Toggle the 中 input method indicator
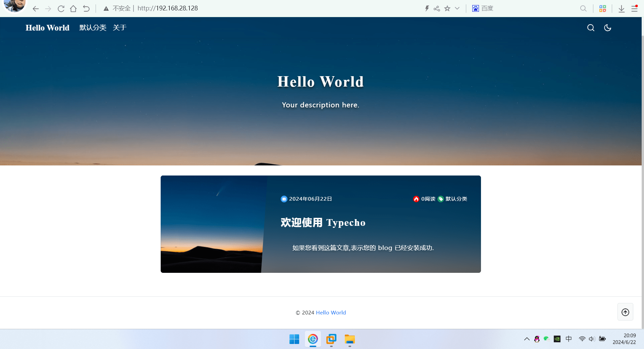This screenshot has width=644, height=349. [569, 339]
